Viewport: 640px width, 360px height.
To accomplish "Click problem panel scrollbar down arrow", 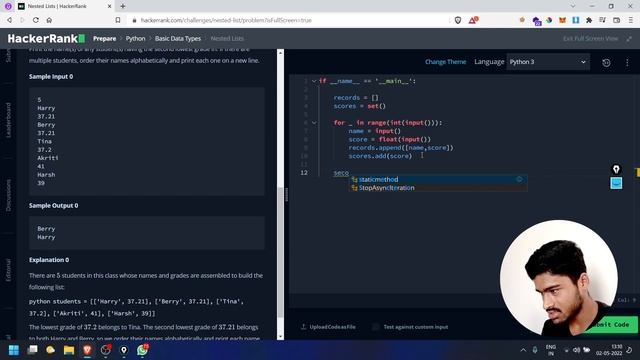I will 280,336.
